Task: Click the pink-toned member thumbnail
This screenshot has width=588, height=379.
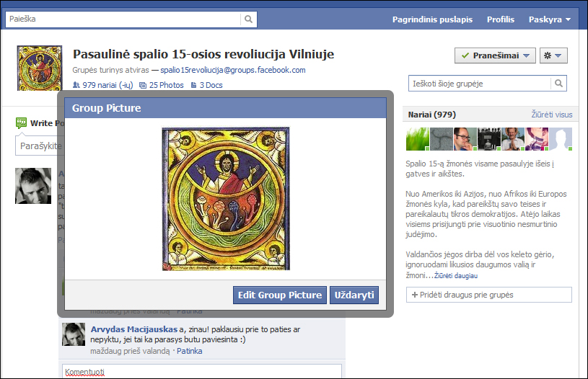Action: (x=537, y=139)
